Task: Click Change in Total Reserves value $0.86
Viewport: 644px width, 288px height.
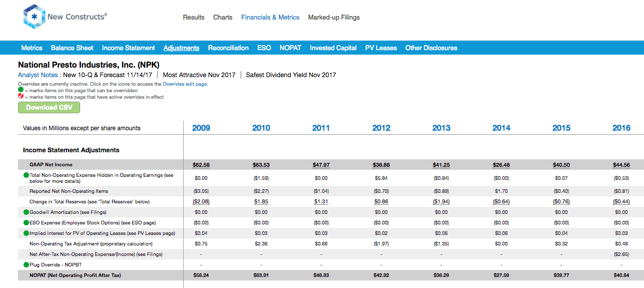Action: [381, 202]
